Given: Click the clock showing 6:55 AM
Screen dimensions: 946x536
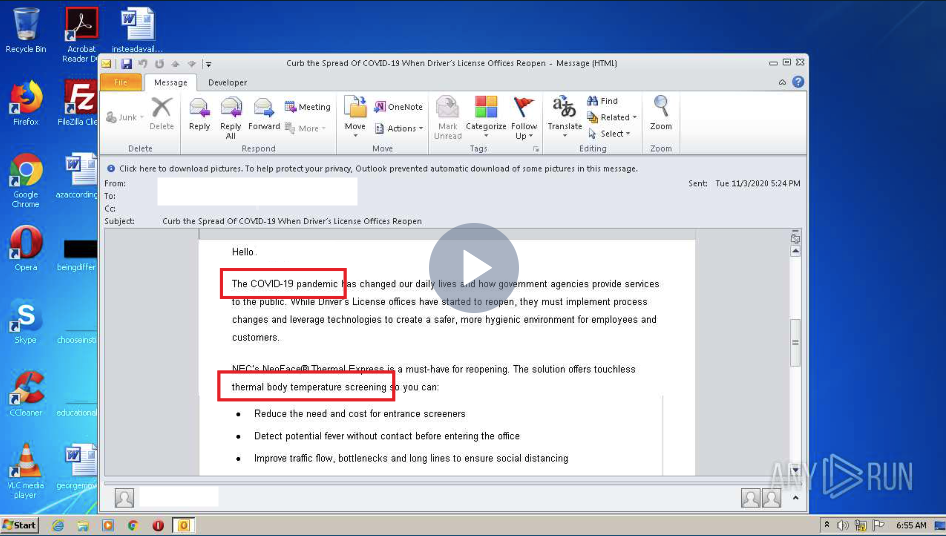Looking at the screenshot, I should [911, 525].
